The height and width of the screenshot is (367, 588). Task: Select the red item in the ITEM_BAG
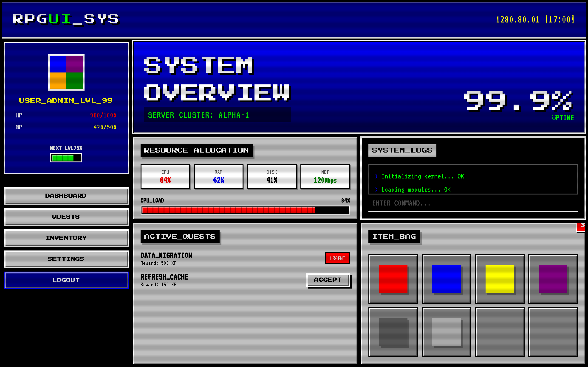(393, 279)
